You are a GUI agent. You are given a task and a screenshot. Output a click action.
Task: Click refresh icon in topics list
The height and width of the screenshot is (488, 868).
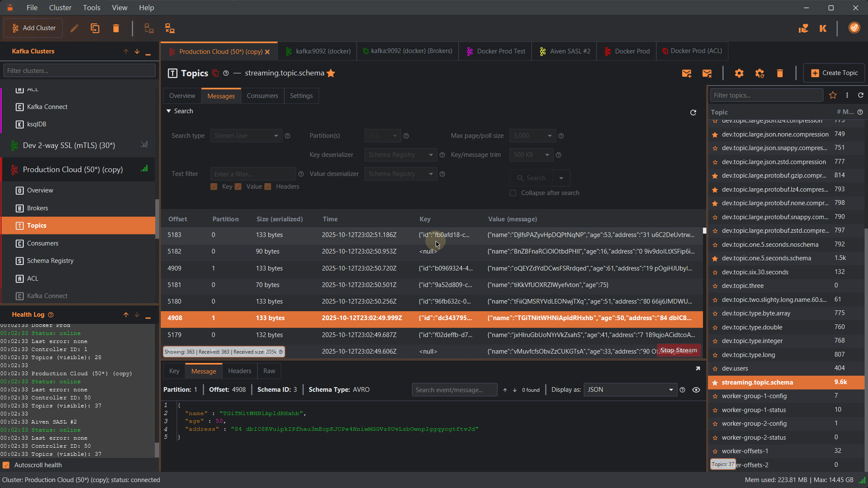(861, 95)
